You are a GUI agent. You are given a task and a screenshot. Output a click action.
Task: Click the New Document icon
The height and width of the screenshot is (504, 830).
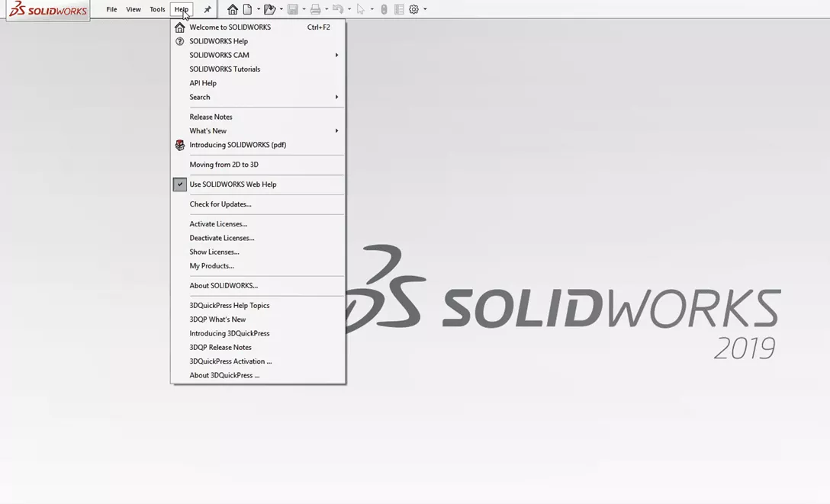coord(248,8)
